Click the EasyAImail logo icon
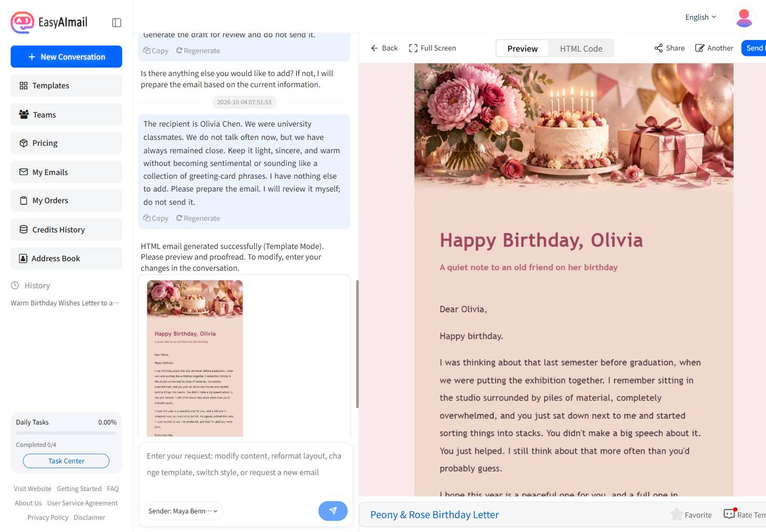The height and width of the screenshot is (532, 766). click(22, 22)
